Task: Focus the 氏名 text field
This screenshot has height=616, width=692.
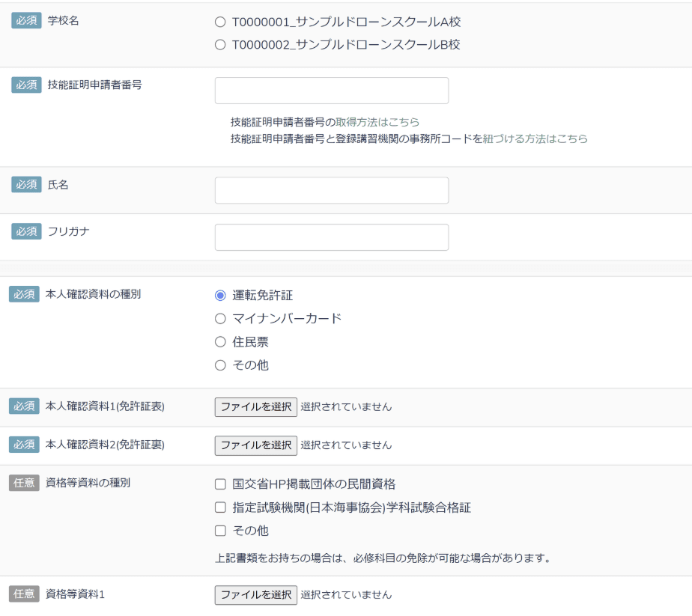Action: (x=331, y=190)
